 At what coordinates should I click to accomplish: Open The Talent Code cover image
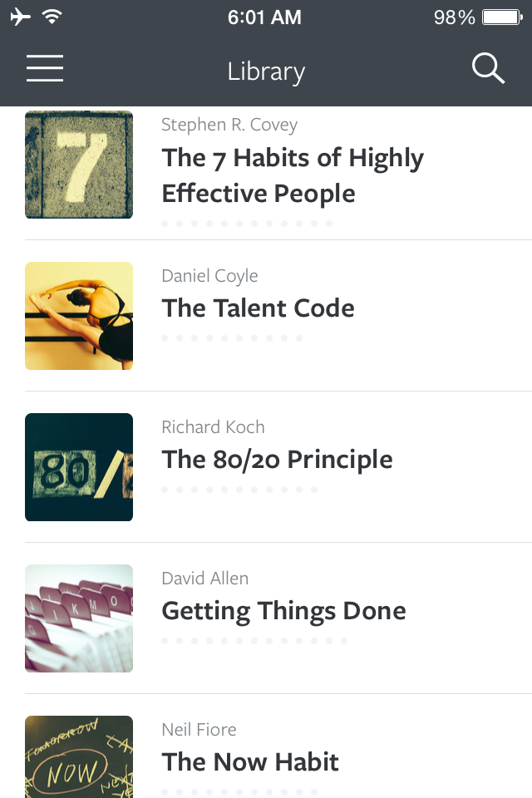(79, 316)
